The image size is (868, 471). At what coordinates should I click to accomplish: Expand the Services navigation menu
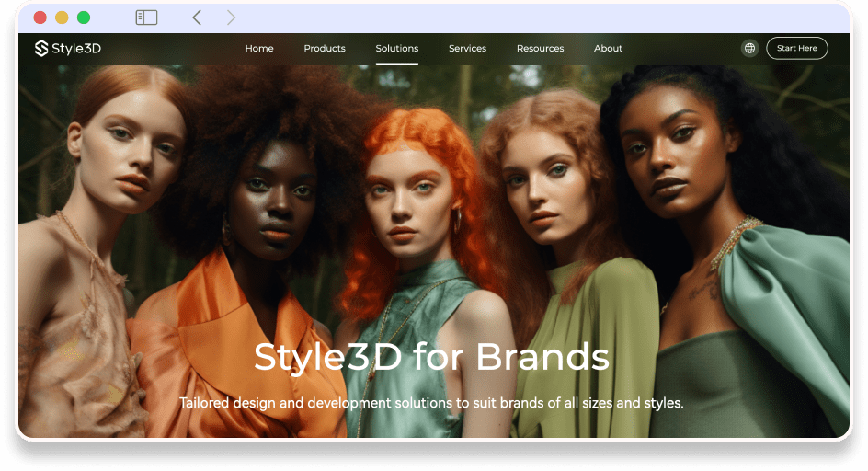467,49
